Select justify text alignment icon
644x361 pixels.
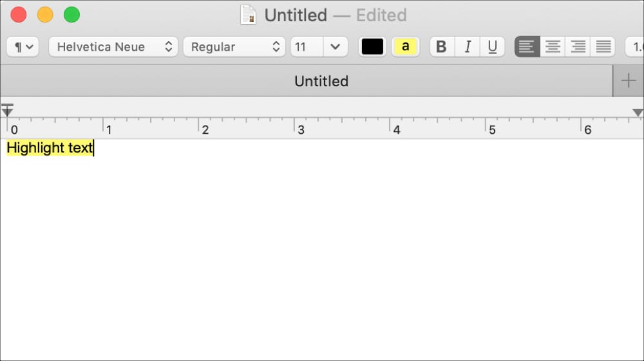603,47
